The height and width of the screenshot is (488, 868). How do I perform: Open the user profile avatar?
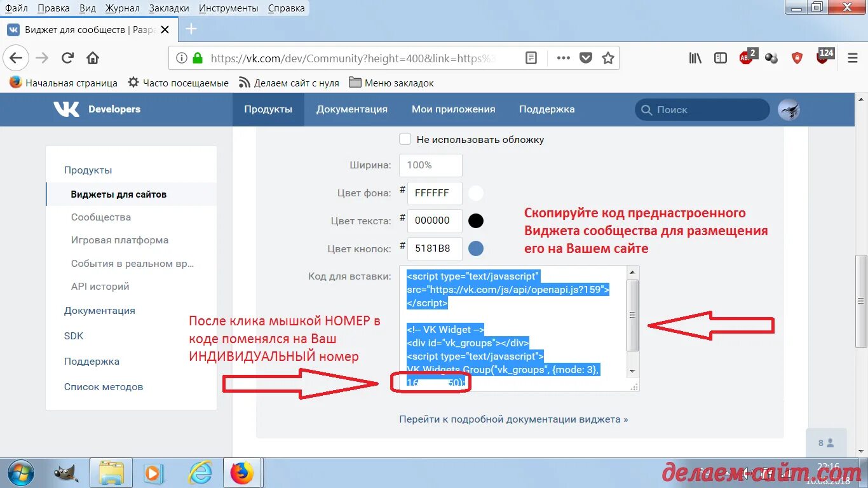point(789,109)
